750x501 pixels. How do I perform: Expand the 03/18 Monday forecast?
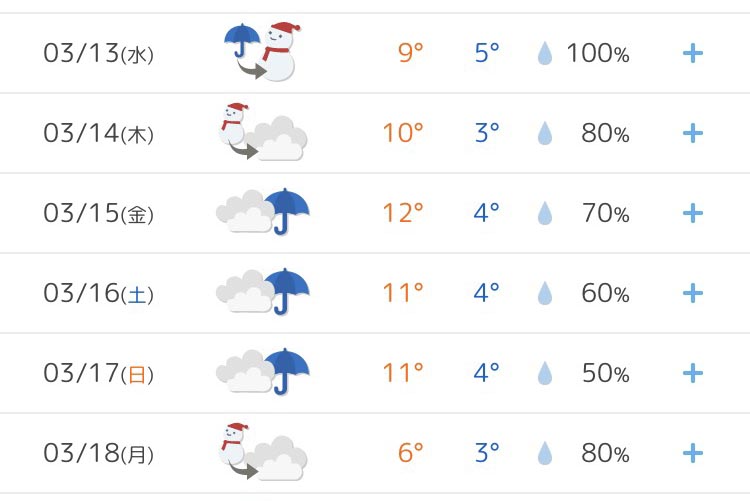[693, 453]
